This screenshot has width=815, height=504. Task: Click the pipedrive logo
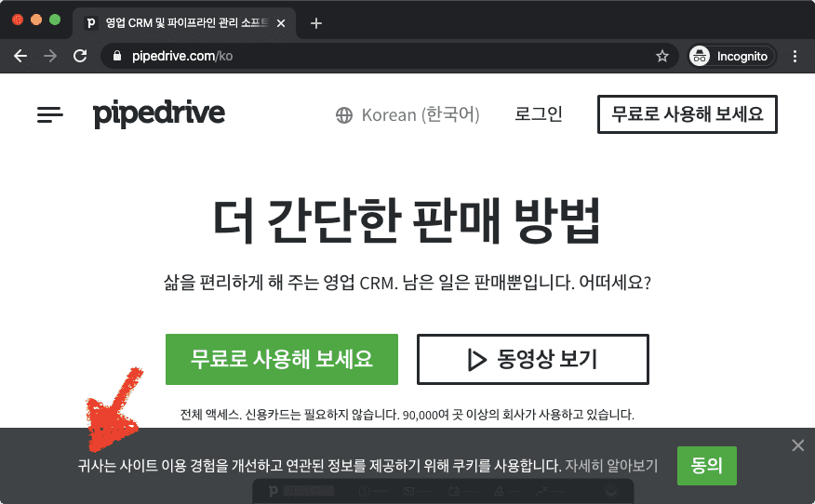click(159, 113)
